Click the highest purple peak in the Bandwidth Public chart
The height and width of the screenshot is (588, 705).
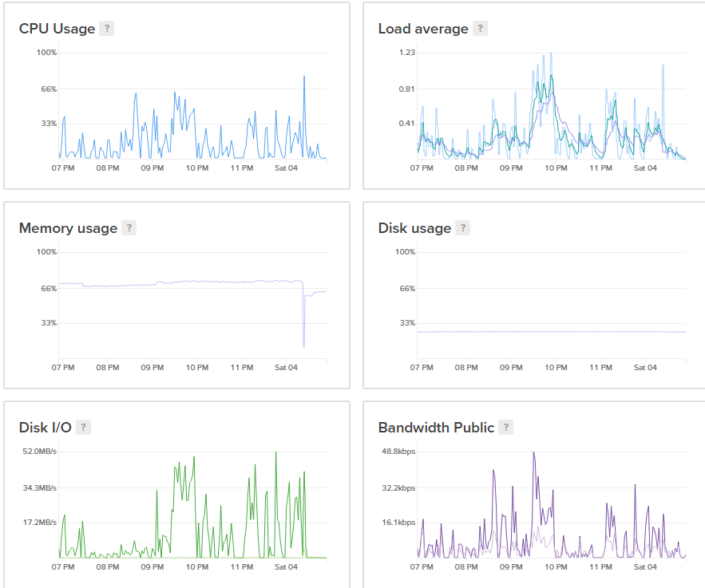pyautogui.click(x=533, y=454)
